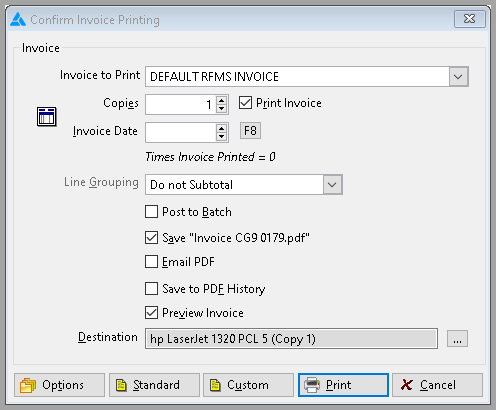Click the Options button with folder icon
This screenshot has width=496, height=410.
pyautogui.click(x=59, y=385)
